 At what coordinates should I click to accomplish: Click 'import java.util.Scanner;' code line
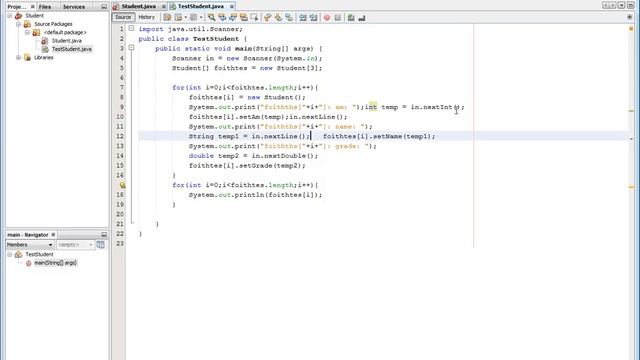coord(191,29)
